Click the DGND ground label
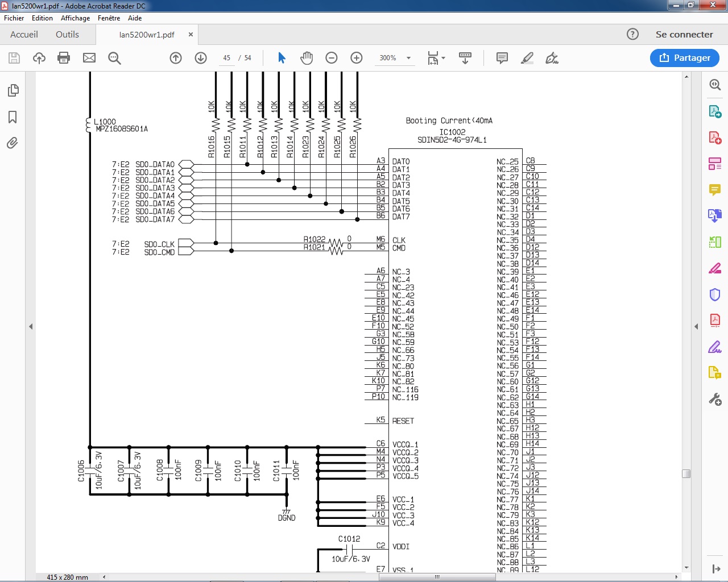Image resolution: width=728 pixels, height=582 pixels. [x=287, y=518]
